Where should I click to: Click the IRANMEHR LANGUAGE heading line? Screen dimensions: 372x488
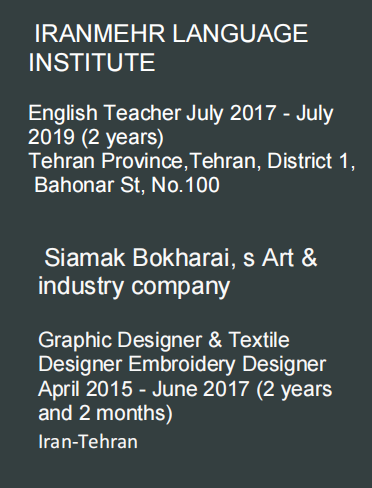171,34
